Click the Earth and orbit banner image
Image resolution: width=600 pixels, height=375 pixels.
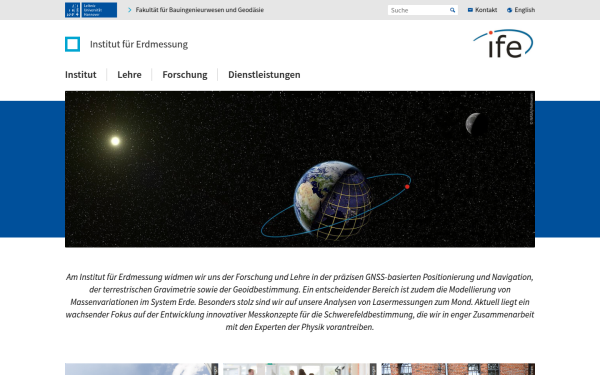[300, 169]
